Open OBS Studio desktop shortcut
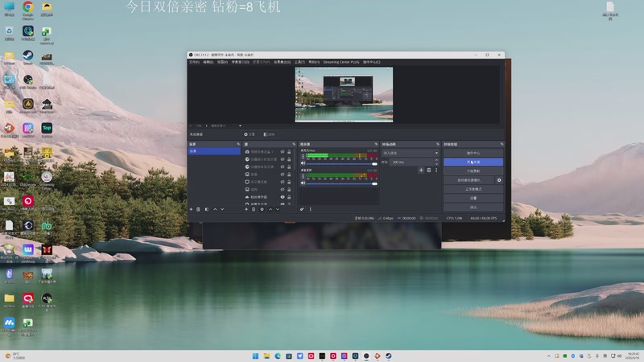The width and height of the screenshot is (644, 362). [28, 82]
